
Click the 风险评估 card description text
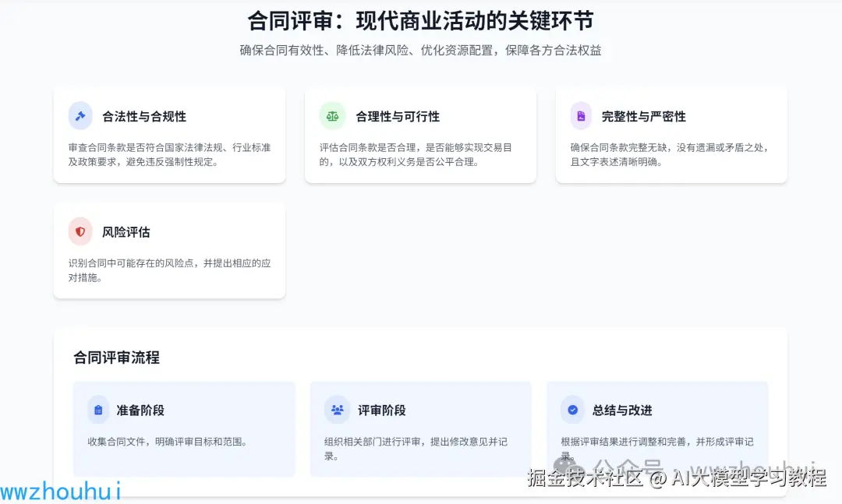point(169,270)
